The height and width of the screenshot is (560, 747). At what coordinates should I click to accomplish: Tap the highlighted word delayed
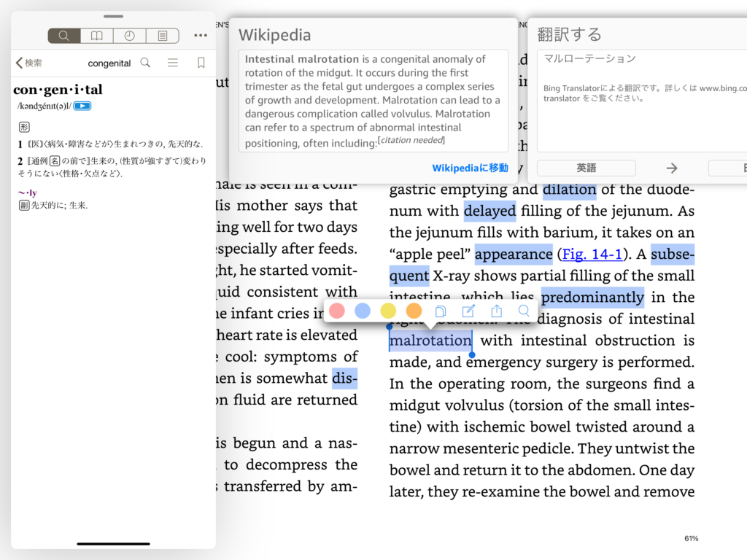pyautogui.click(x=489, y=211)
